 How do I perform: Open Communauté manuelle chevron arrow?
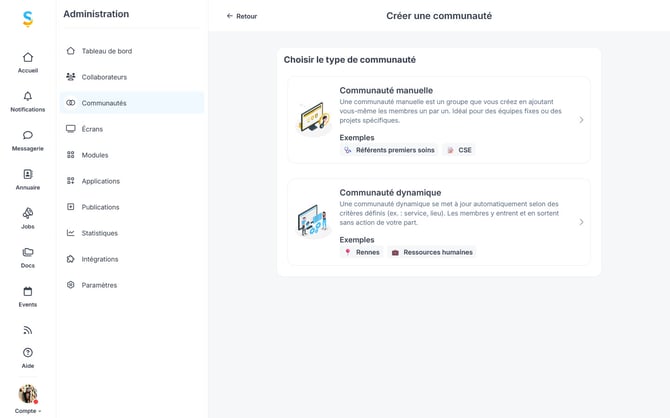[x=581, y=120]
